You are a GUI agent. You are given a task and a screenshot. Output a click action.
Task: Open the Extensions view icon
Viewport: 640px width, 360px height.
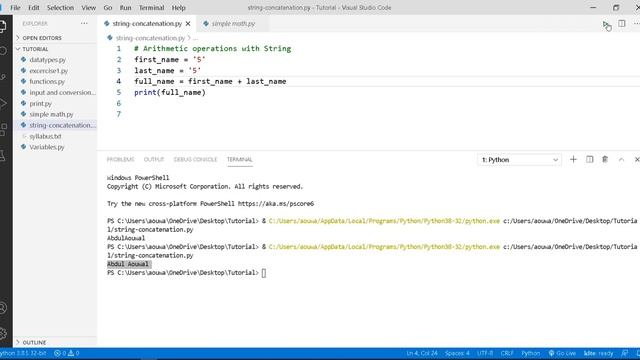3,129
